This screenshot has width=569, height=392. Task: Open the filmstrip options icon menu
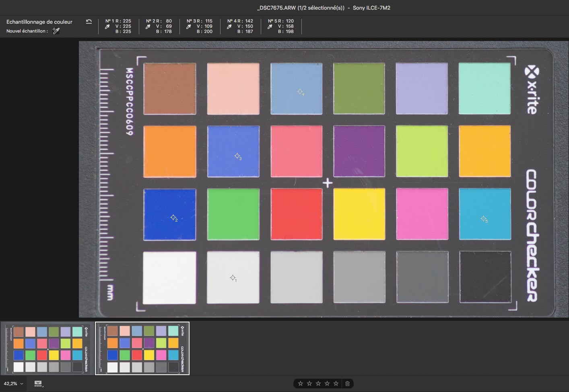pos(38,384)
